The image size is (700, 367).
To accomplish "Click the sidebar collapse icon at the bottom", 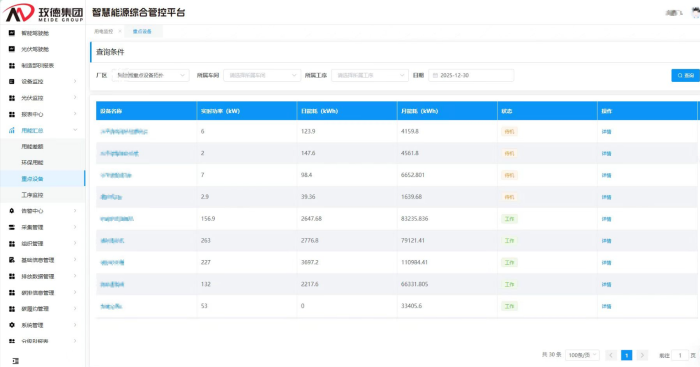I will click(16, 361).
